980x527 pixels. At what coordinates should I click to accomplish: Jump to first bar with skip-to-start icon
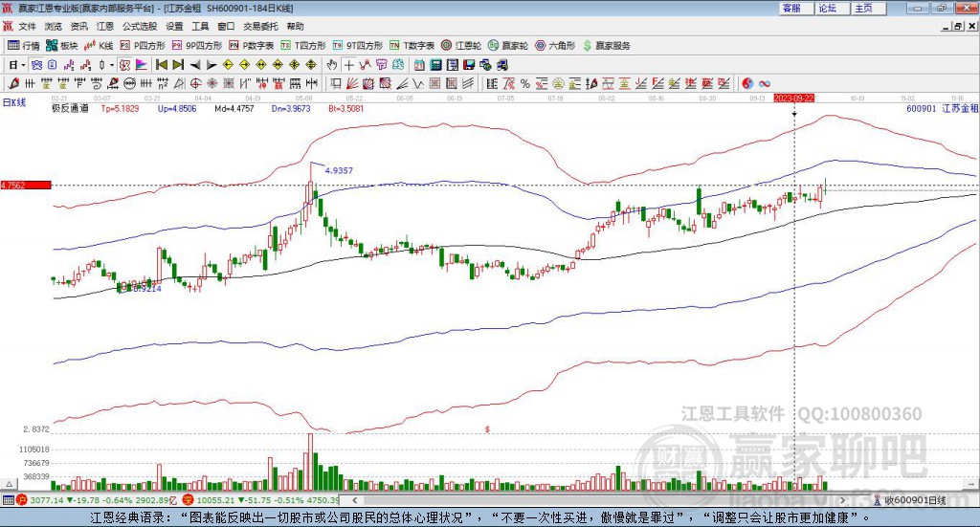pyautogui.click(x=162, y=65)
